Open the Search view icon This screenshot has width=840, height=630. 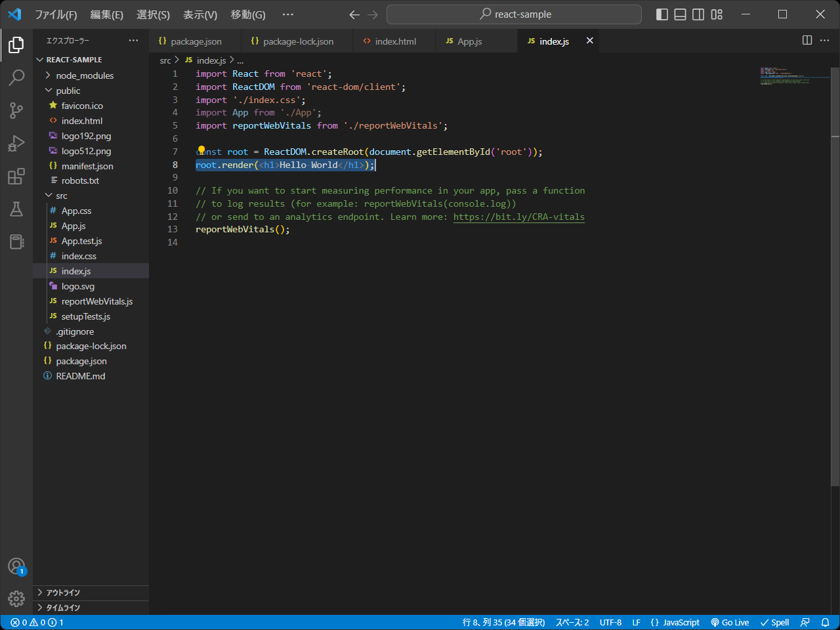pos(16,77)
